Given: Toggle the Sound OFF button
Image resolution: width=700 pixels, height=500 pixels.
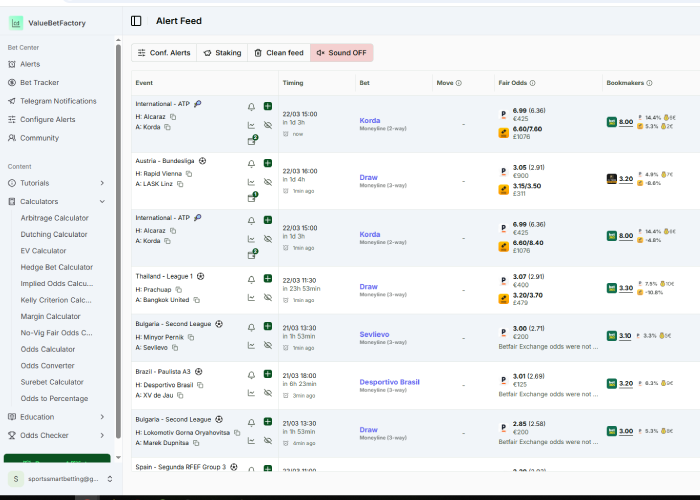Looking at the screenshot, I should point(342,53).
